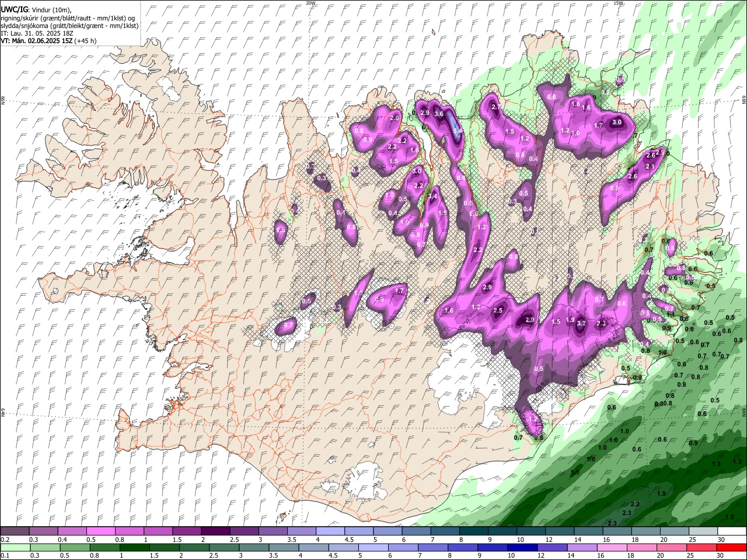Pick the light gray 25–30 snow legend swatch

point(703,531)
